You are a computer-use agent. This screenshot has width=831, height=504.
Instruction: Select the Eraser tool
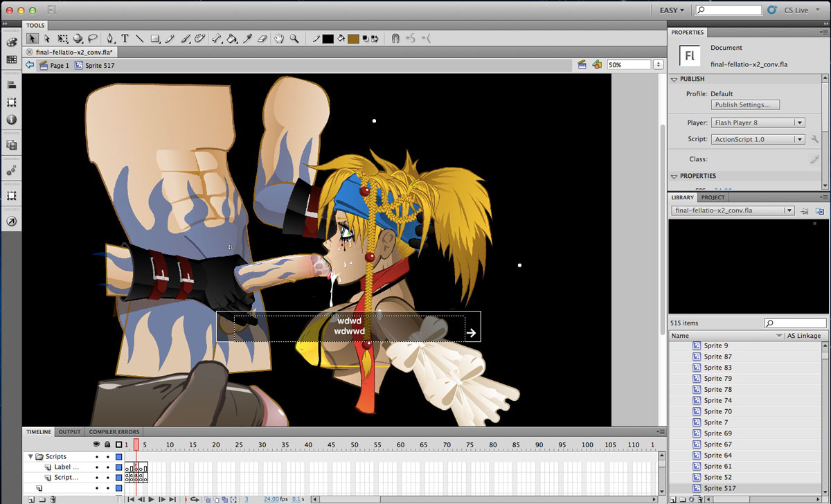[261, 39]
